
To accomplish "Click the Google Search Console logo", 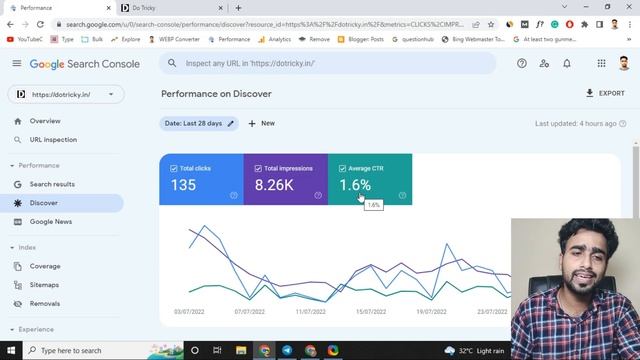I will 84,64.
